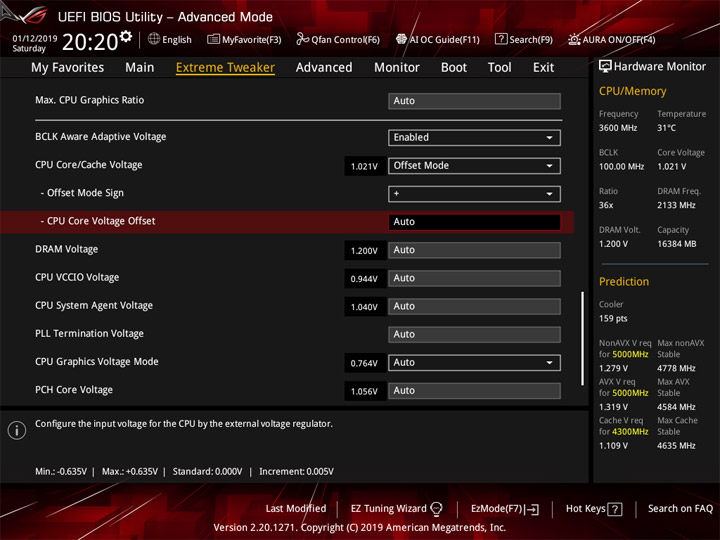
Task: Click CPU Core Voltage Offset field
Action: coord(474,222)
